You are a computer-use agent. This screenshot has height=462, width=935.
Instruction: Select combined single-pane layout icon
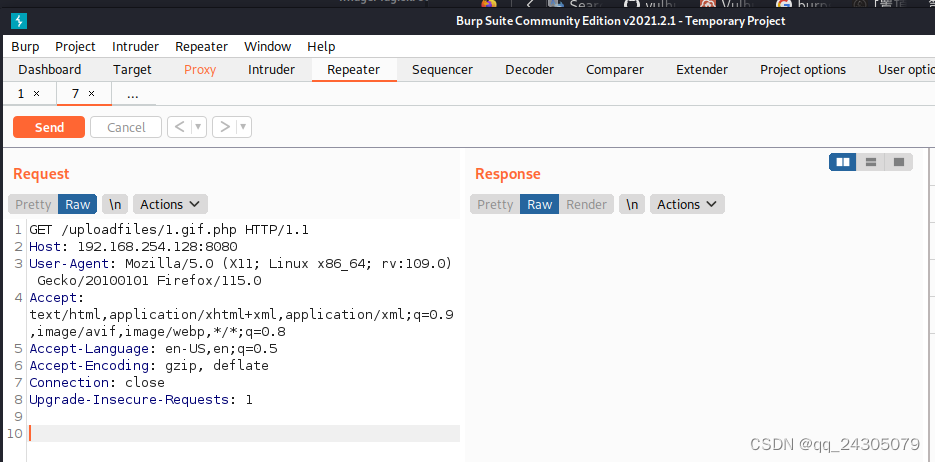(x=899, y=162)
